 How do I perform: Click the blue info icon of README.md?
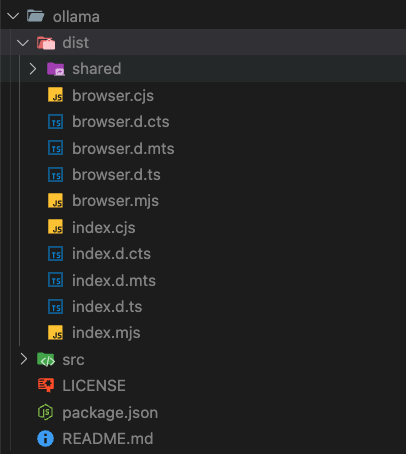[x=45, y=438]
